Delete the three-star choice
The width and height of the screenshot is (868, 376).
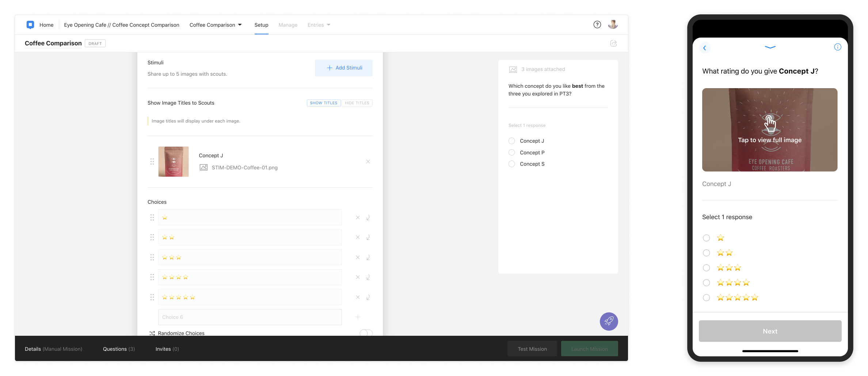[358, 257]
